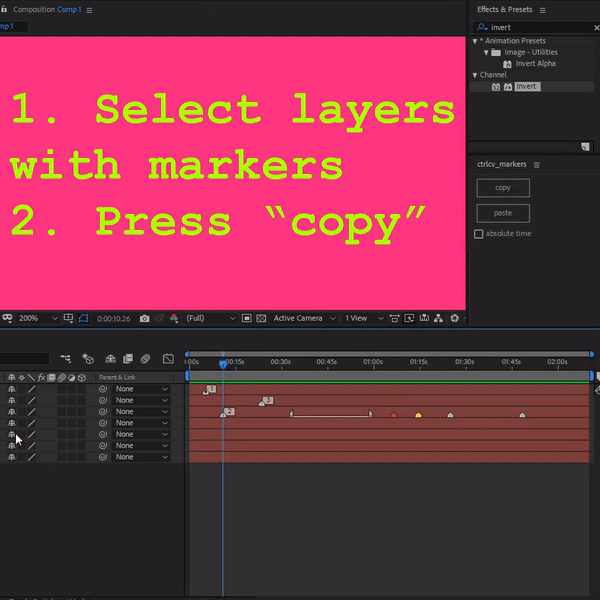Open the Comp Flowchart icon
This screenshot has width=600, height=600.
[439, 318]
